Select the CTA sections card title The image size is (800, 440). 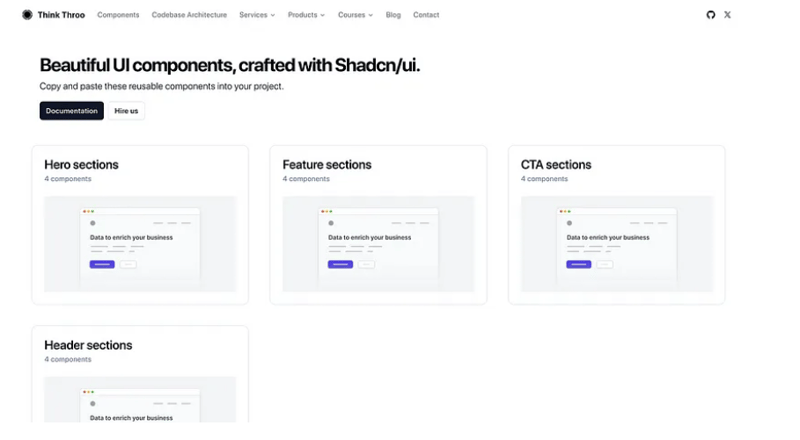tap(556, 165)
